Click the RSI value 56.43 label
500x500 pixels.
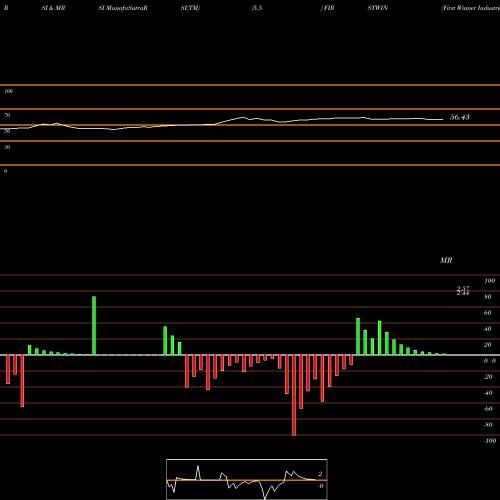pyautogui.click(x=460, y=117)
